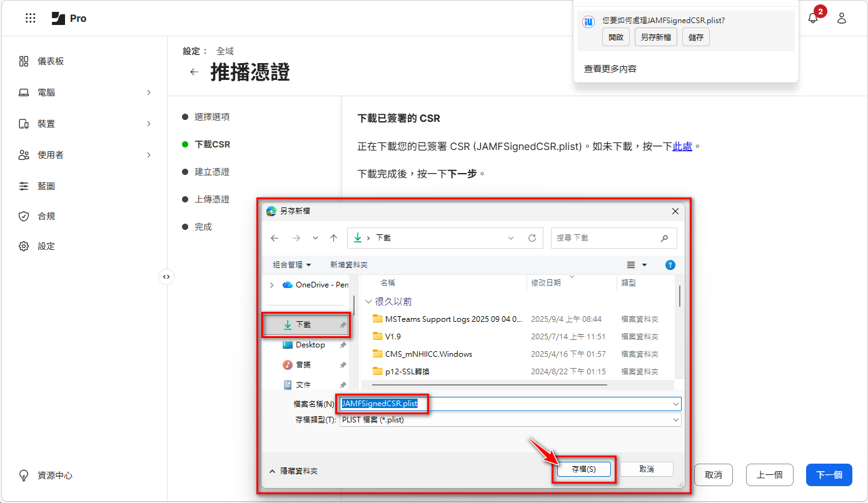Collapse folders with 隱藏資料夾
Screen dimensions: 868x503
(x=294, y=471)
